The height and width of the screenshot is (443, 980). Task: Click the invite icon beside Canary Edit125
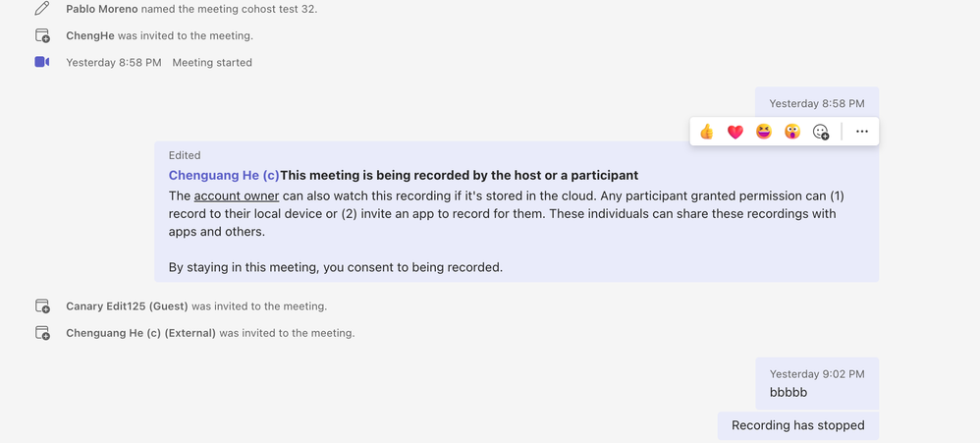pyautogui.click(x=42, y=306)
